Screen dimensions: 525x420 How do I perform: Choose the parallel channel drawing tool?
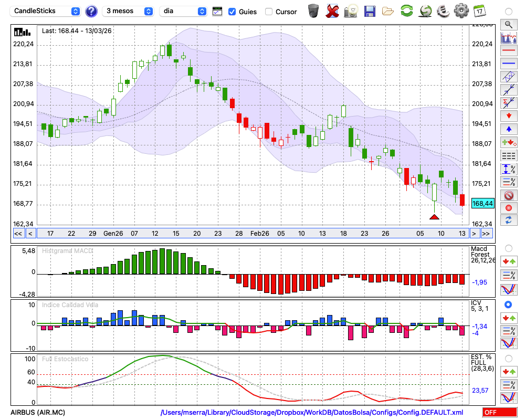(508, 76)
